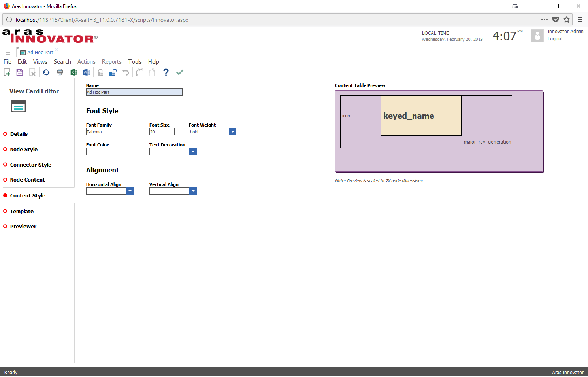Select the Template section
The width and height of the screenshot is (588, 377).
[22, 211]
